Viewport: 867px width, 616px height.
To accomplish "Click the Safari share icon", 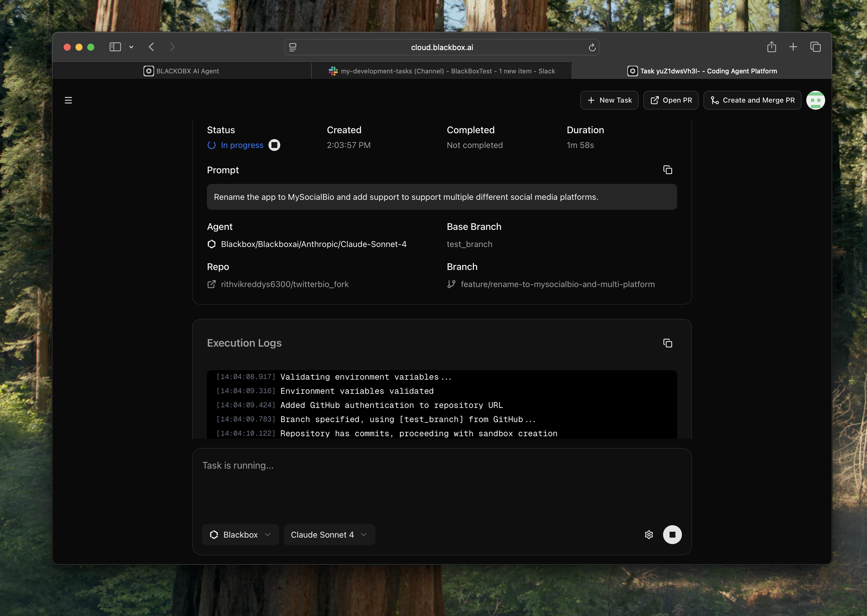I will click(x=771, y=47).
